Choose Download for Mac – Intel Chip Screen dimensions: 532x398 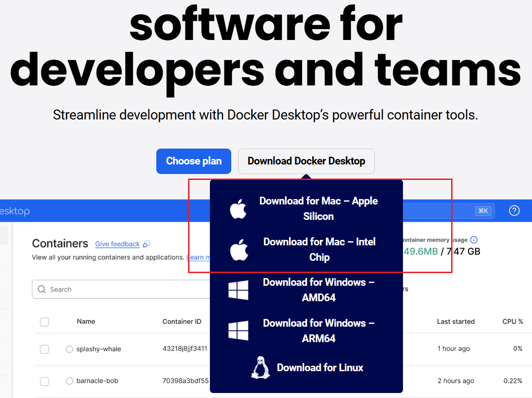tap(319, 249)
